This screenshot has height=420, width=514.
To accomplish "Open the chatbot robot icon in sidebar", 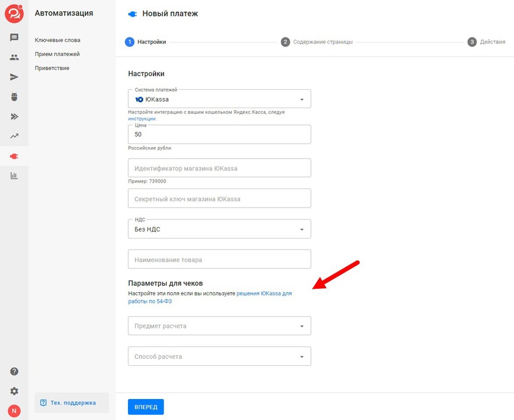I will (x=14, y=97).
